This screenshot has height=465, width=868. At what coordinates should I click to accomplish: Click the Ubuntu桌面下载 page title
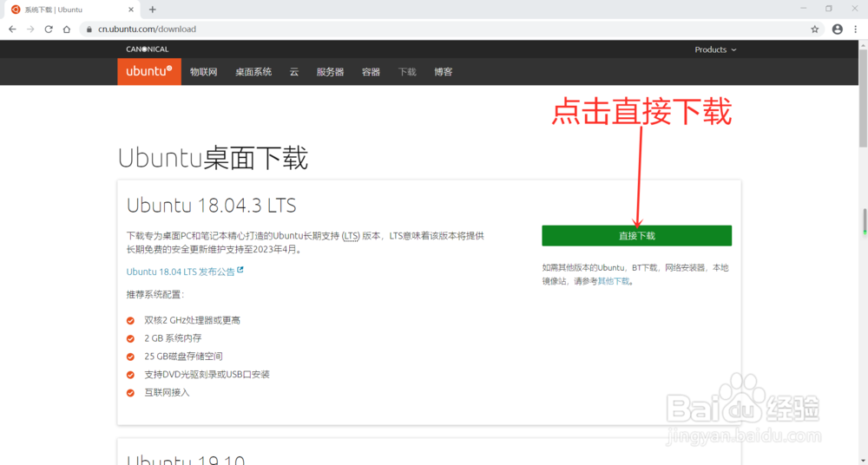214,158
